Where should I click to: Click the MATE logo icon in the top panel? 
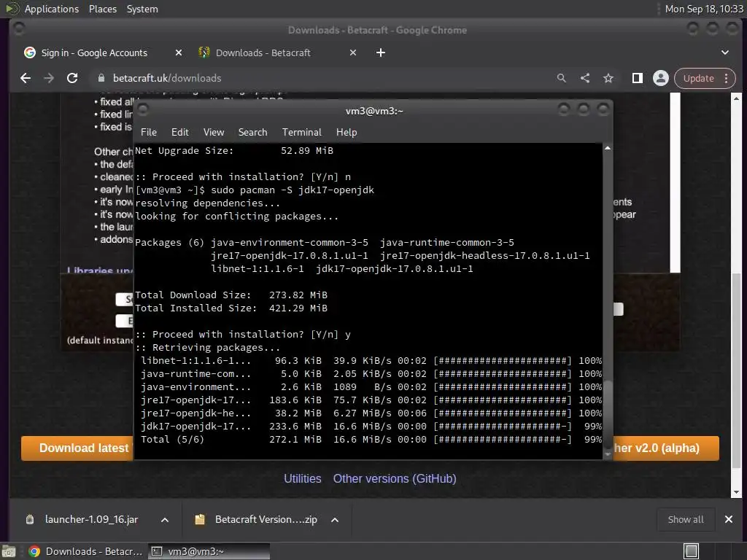click(12, 9)
